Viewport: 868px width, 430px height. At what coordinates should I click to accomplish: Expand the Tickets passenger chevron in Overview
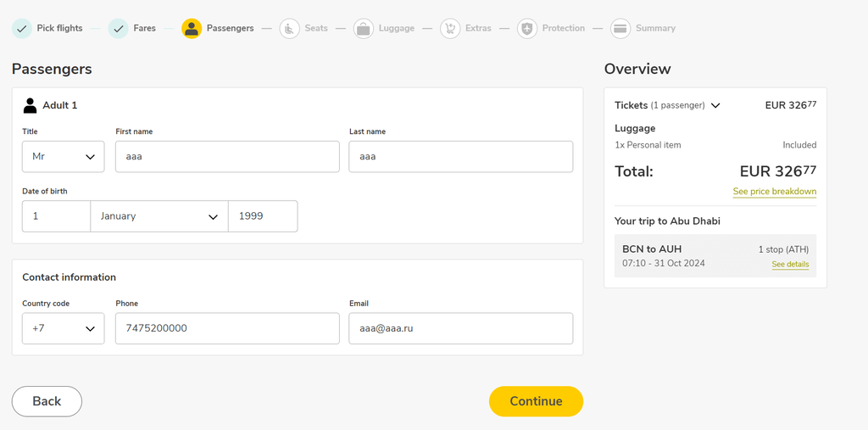pos(715,105)
